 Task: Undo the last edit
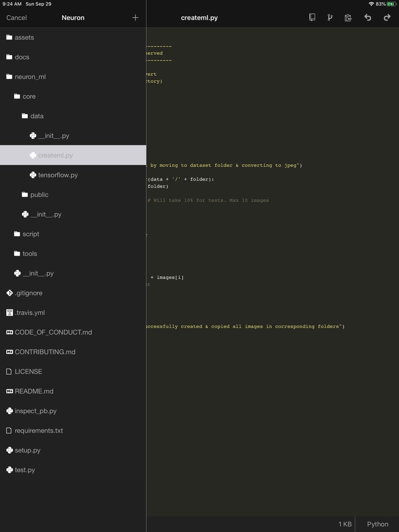[368, 17]
